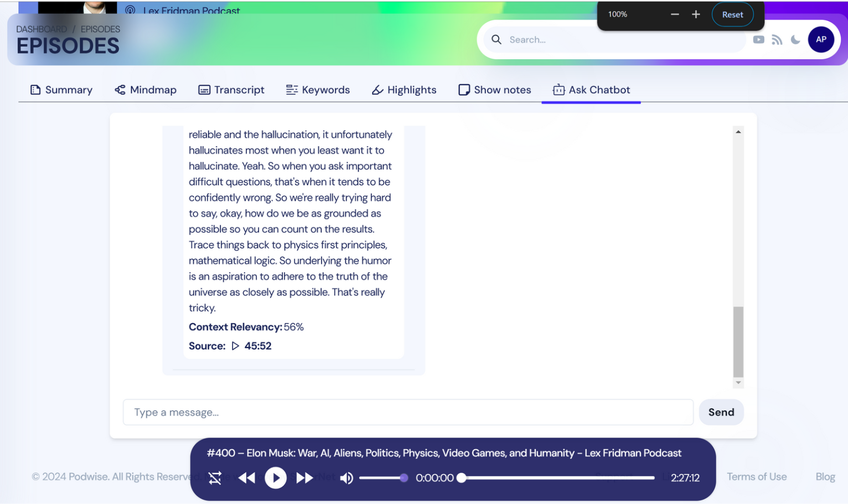Click the chat scrollbar up arrow
Image resolution: width=848 pixels, height=504 pixels.
(x=738, y=132)
